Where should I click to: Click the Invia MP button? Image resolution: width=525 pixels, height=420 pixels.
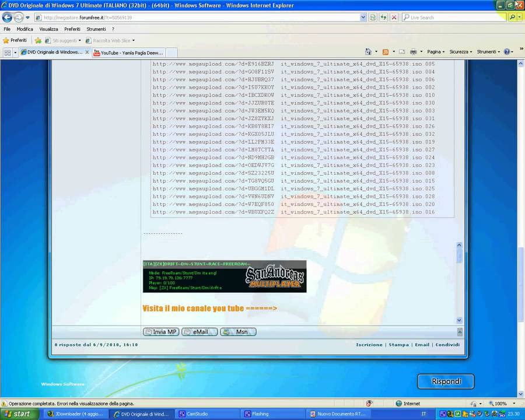161,332
